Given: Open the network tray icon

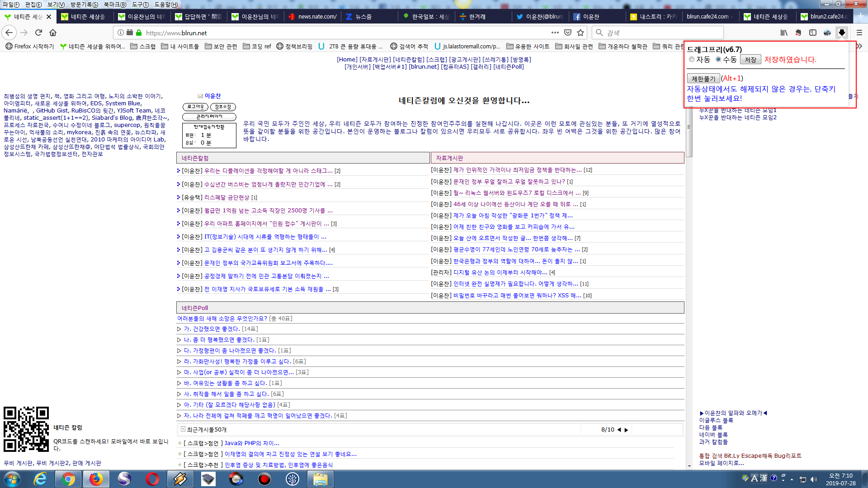Looking at the screenshot, I should (803, 479).
